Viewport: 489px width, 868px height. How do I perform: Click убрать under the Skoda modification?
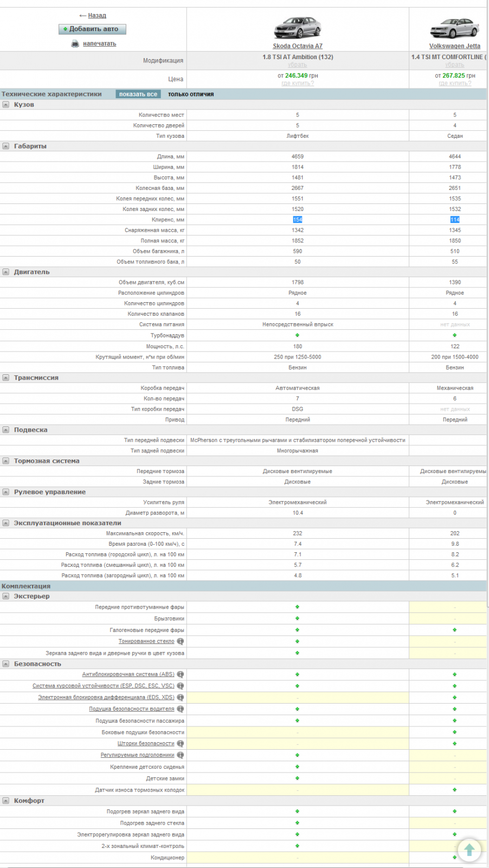pos(298,65)
